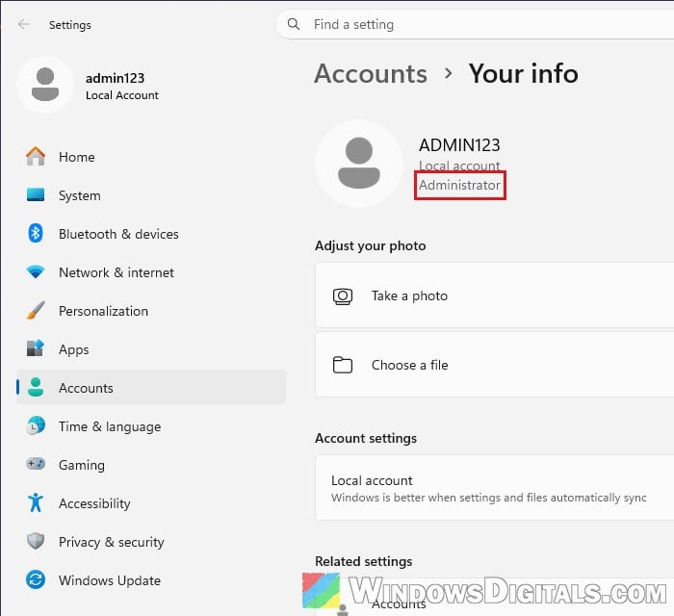674x616 pixels.
Task: Click the Privacy & security shield icon
Action: (x=36, y=541)
